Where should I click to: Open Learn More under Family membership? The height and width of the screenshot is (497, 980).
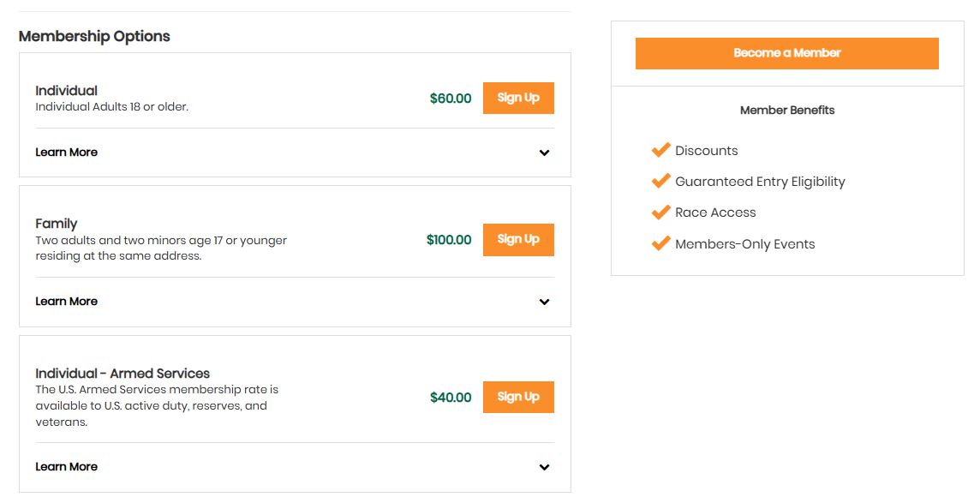pos(67,302)
